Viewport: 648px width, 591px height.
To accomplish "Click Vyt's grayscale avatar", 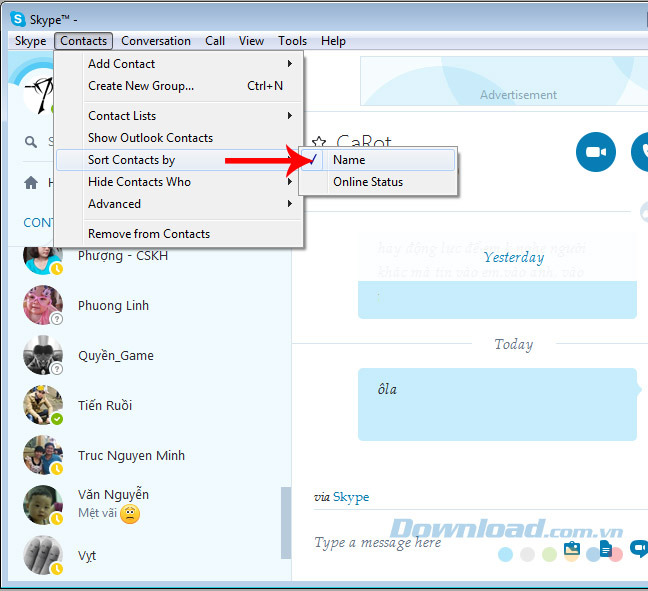I will coord(43,555).
